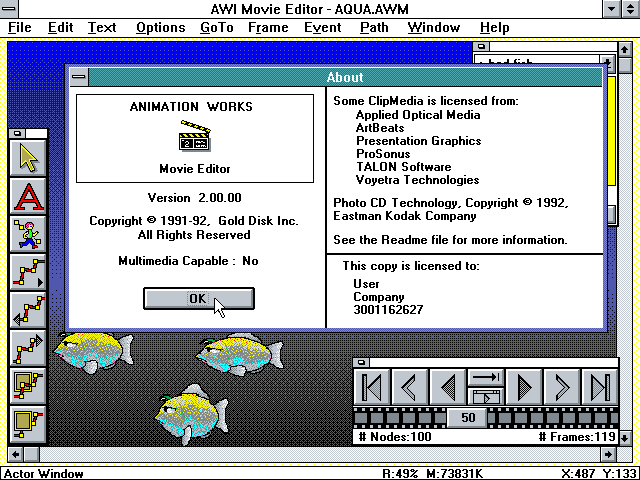
Task: Click the 'Version 2.00.00' text
Action: pyautogui.click(x=194, y=198)
